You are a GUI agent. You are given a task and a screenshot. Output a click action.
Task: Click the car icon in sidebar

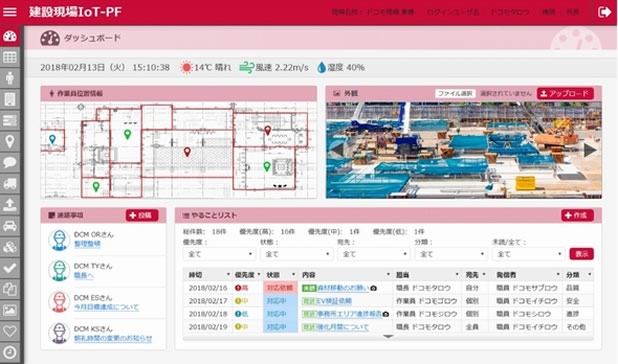pos(10,226)
